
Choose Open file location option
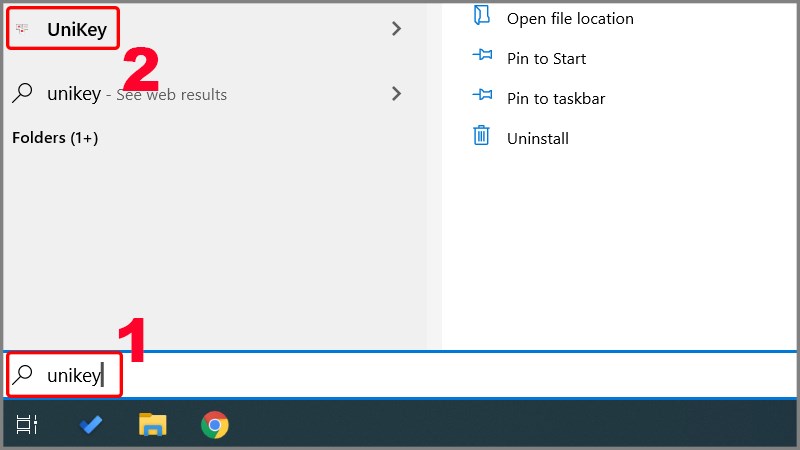[x=570, y=19]
